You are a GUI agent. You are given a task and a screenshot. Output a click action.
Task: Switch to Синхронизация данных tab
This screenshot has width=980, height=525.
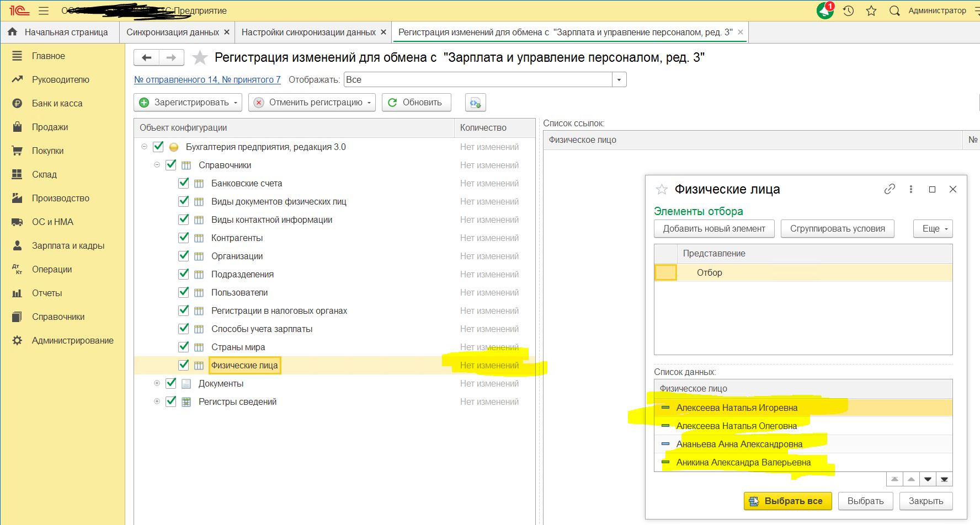click(173, 33)
